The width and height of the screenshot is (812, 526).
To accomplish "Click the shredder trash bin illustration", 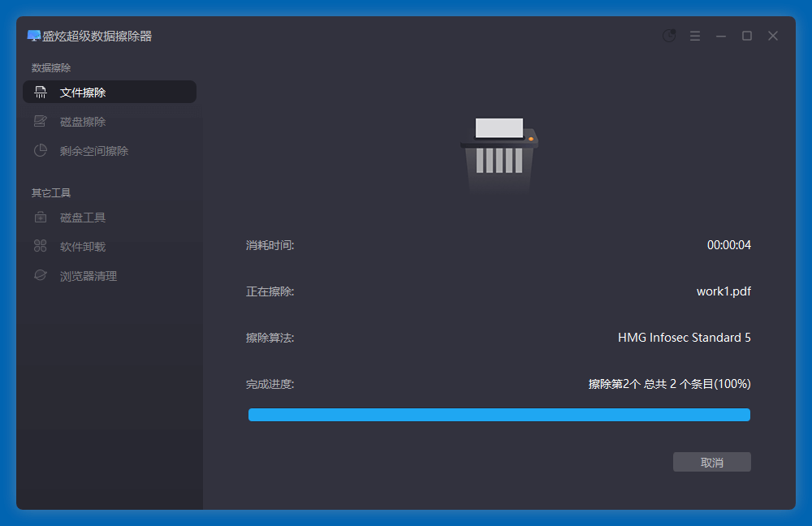I will click(499, 154).
